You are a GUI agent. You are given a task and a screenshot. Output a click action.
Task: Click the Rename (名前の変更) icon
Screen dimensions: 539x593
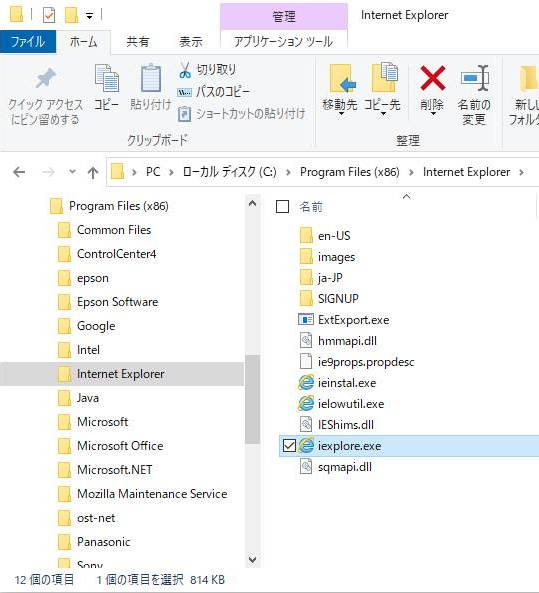pyautogui.click(x=475, y=78)
